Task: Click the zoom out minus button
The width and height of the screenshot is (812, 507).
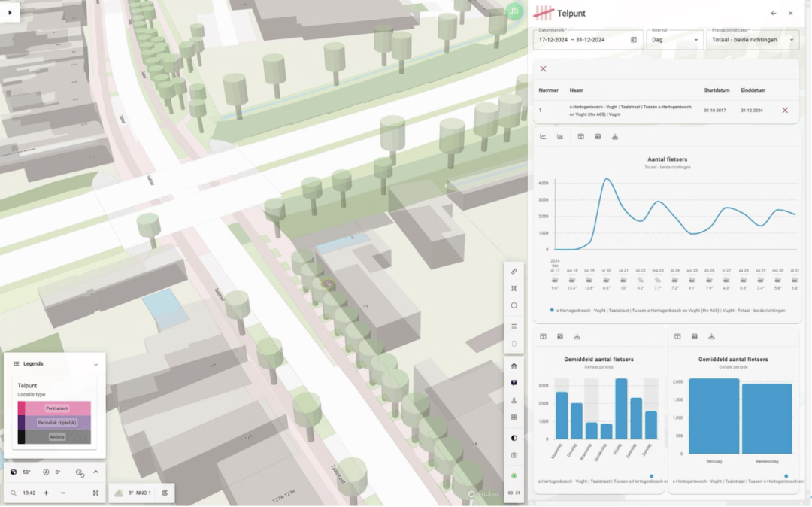Action: coord(62,493)
